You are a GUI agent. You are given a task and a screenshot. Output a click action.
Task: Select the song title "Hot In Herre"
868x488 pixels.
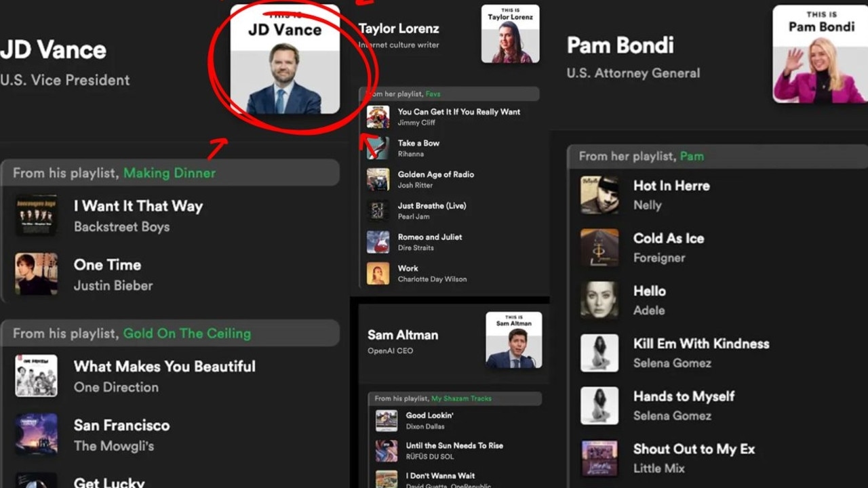[x=671, y=186]
